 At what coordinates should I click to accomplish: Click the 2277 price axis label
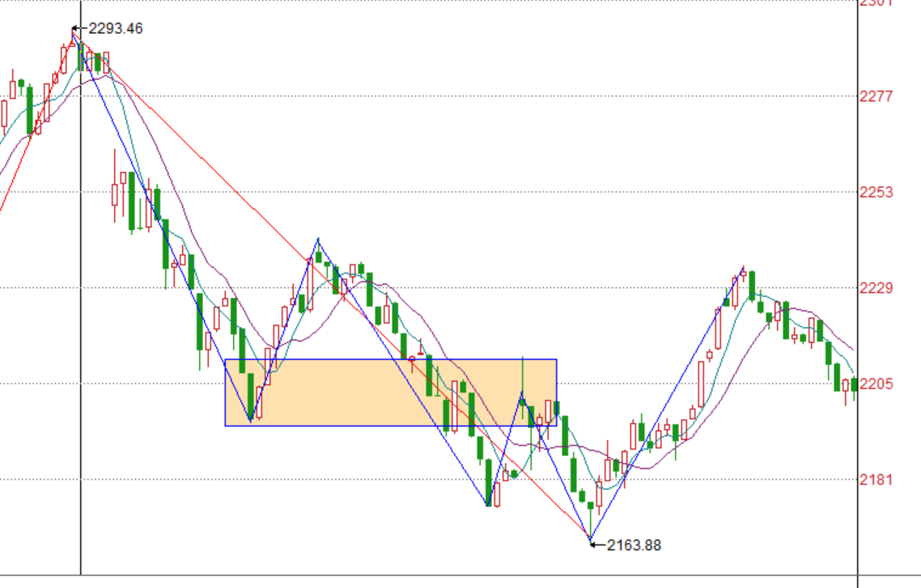[x=876, y=96]
